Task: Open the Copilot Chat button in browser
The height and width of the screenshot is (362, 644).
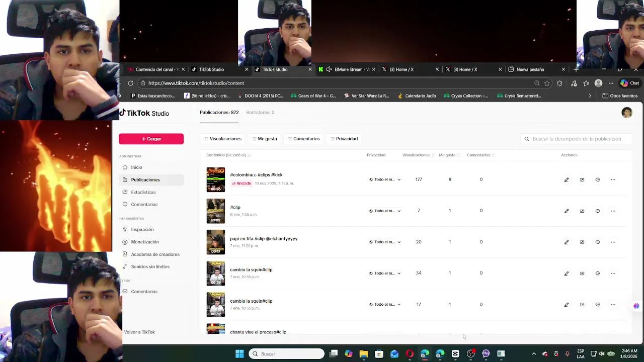Action: tap(629, 83)
